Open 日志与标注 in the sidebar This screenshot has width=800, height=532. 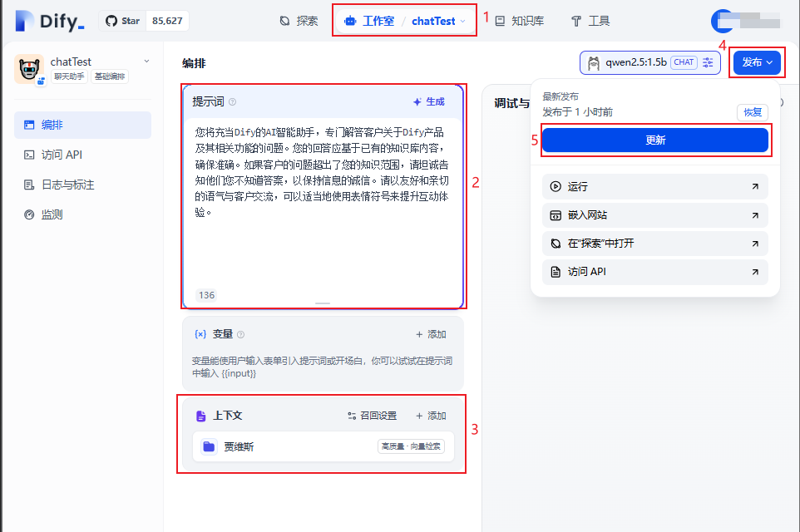[x=82, y=185]
